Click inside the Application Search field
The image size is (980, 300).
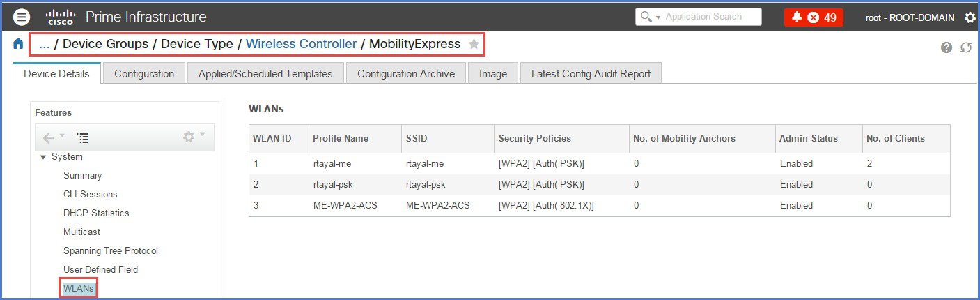click(x=709, y=17)
